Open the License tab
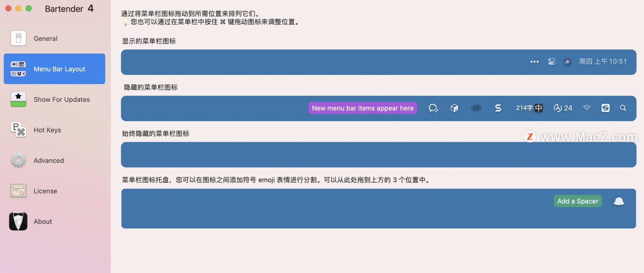Viewport: 644px width, 273px height. coord(54,191)
